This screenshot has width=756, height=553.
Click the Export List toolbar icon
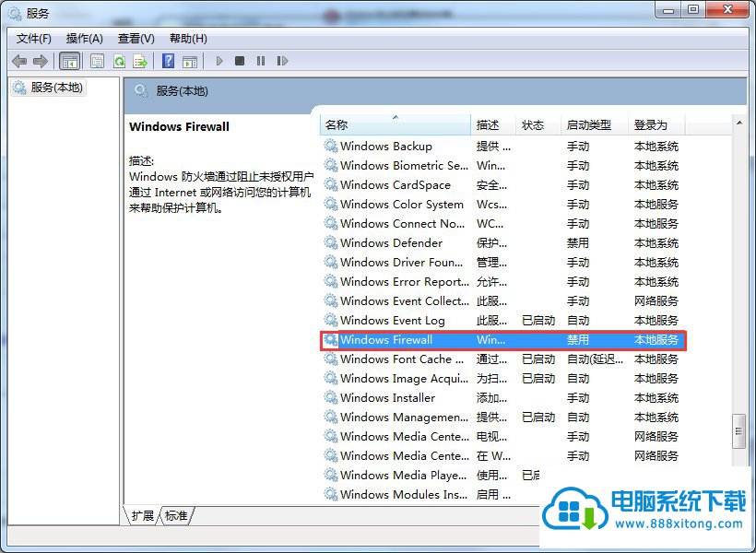[x=140, y=61]
